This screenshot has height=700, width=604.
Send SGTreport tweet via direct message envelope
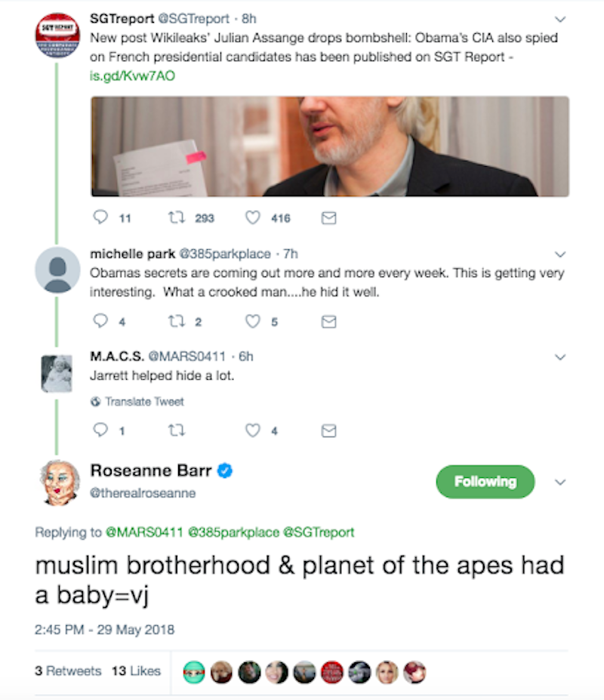(328, 218)
